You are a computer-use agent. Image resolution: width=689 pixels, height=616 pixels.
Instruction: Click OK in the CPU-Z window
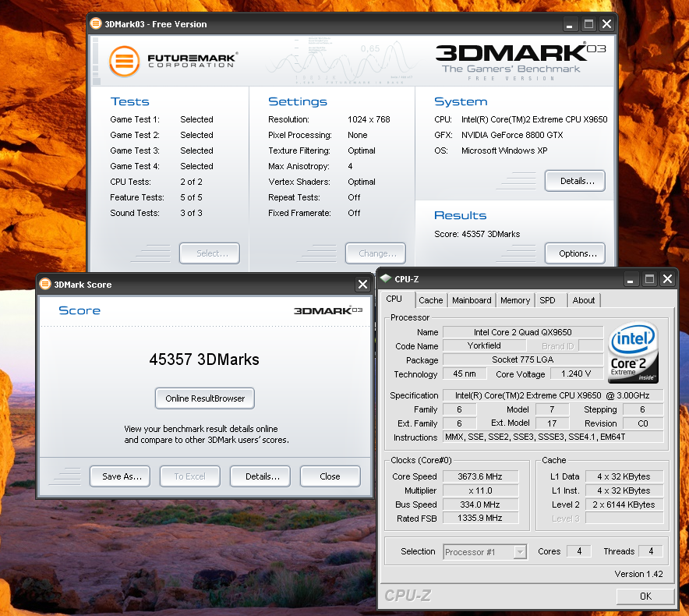click(x=645, y=597)
